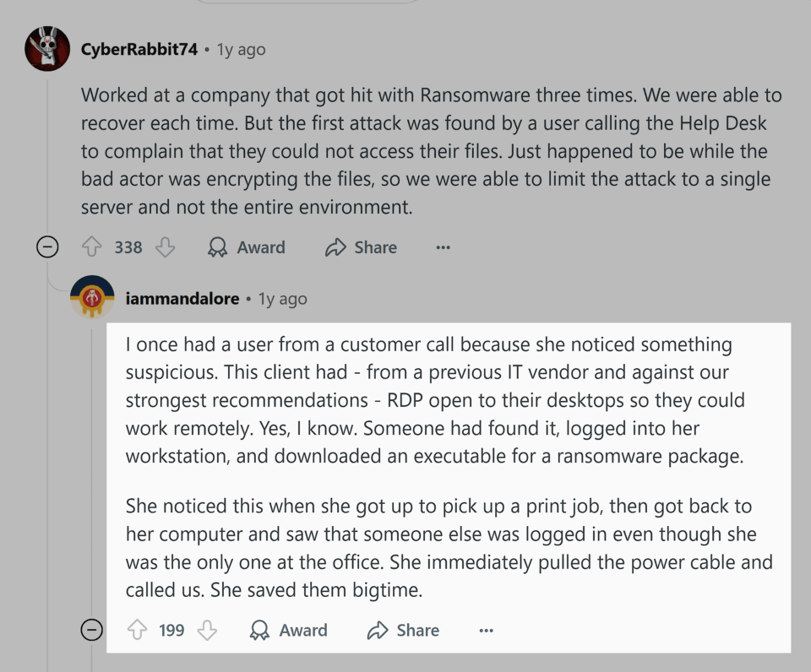
Task: Click share arrow on iammandalore's reply
Action: (378, 631)
